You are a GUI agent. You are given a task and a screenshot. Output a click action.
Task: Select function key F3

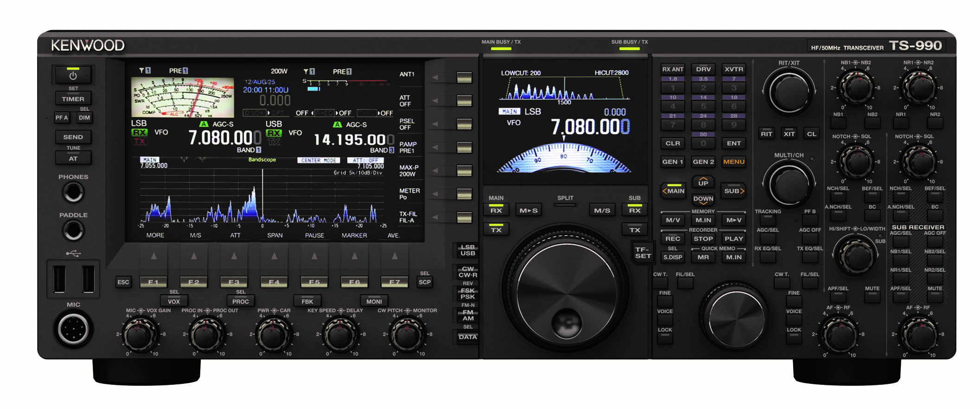234,282
